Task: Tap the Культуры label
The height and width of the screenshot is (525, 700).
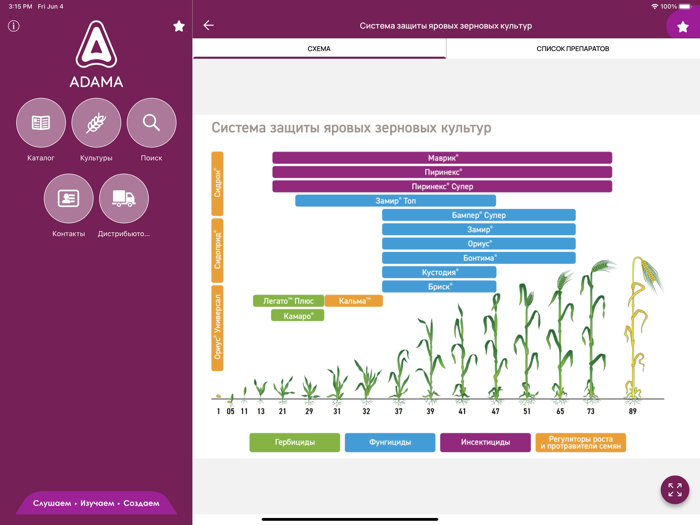Action: point(96,158)
